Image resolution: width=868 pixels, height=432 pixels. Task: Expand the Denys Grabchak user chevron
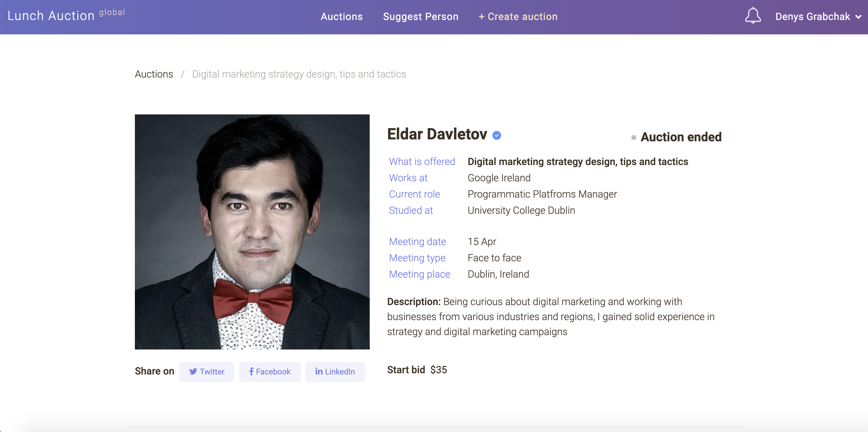858,17
